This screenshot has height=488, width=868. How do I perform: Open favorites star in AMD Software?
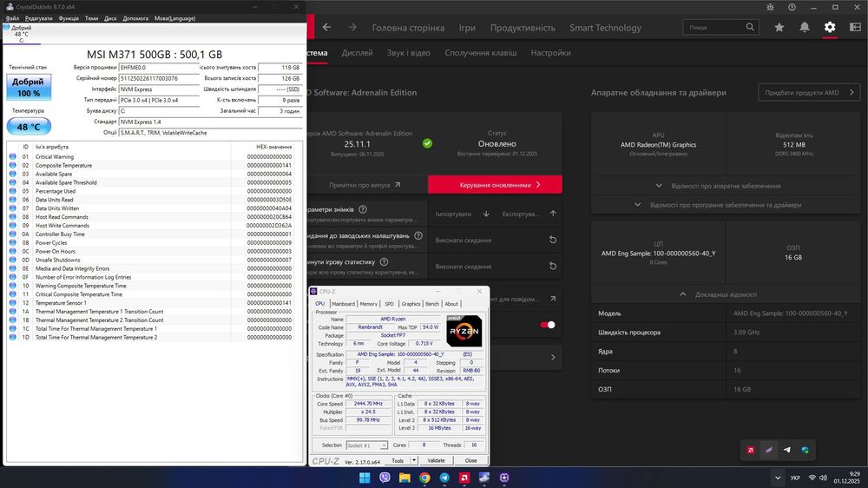(779, 27)
